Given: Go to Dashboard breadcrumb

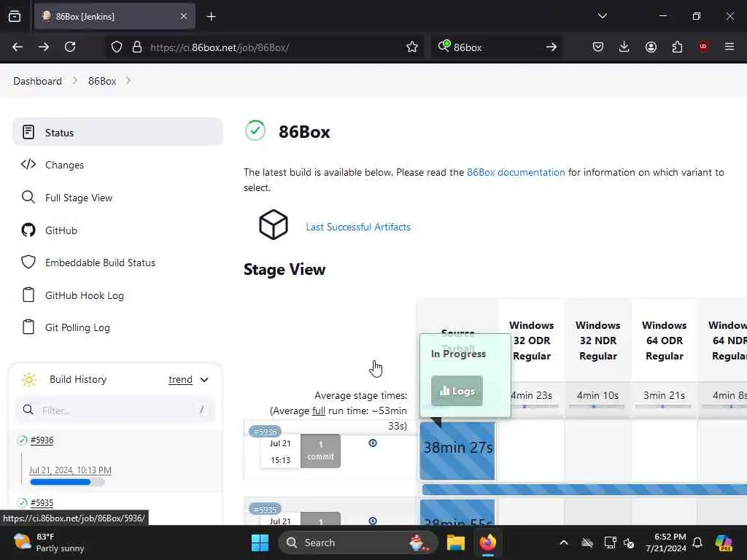Looking at the screenshot, I should [38, 81].
